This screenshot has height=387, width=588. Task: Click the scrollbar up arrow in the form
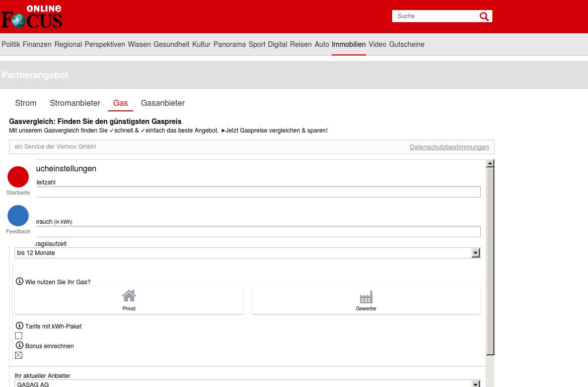point(490,164)
